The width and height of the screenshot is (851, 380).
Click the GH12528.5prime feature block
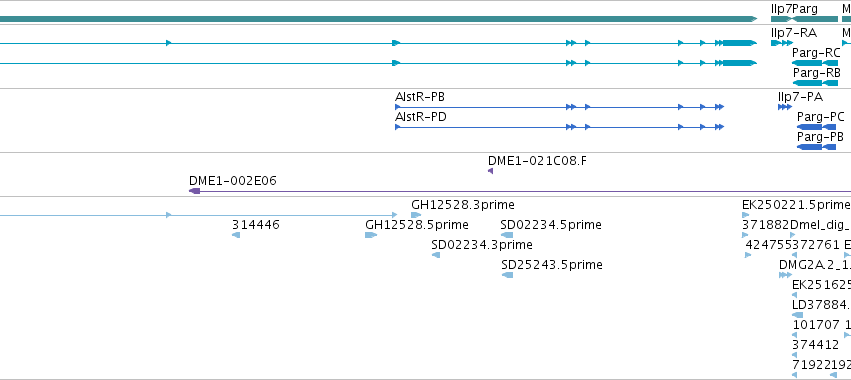click(x=371, y=235)
